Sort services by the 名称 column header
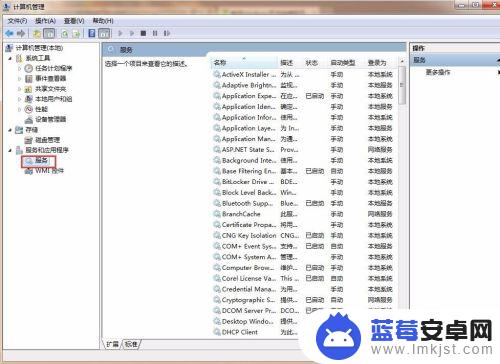Viewport: 500px width, 364px height. [244, 62]
